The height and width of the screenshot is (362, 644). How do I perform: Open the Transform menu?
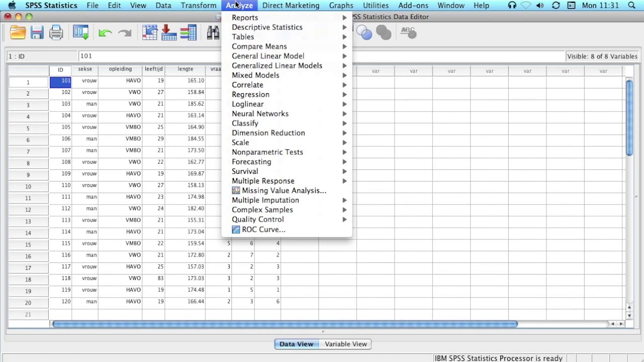click(x=199, y=6)
